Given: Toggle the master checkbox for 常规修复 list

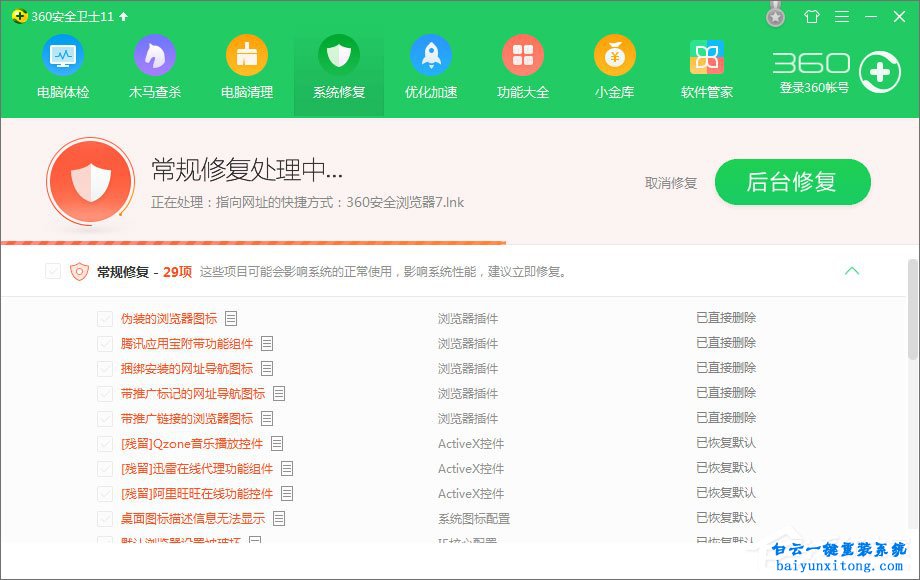Looking at the screenshot, I should pos(54,271).
